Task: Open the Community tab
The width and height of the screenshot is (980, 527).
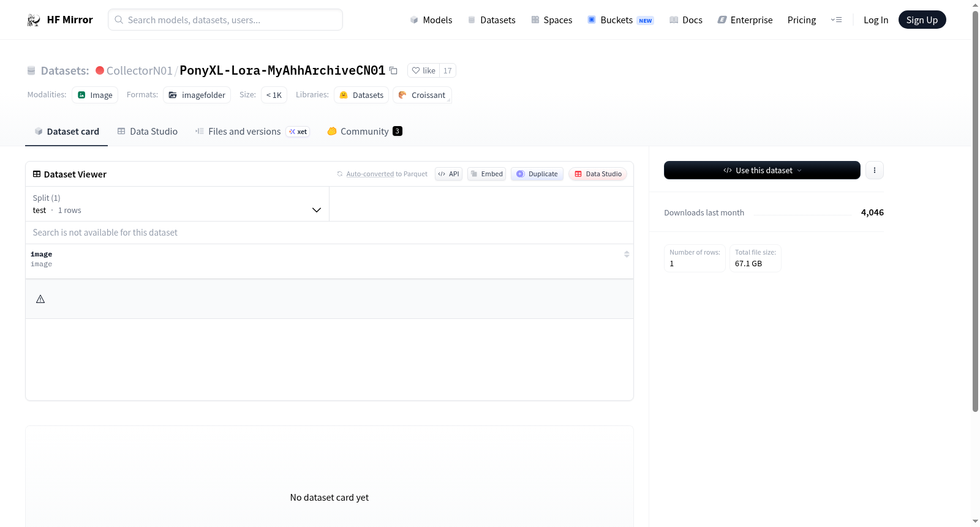Action: (364, 132)
